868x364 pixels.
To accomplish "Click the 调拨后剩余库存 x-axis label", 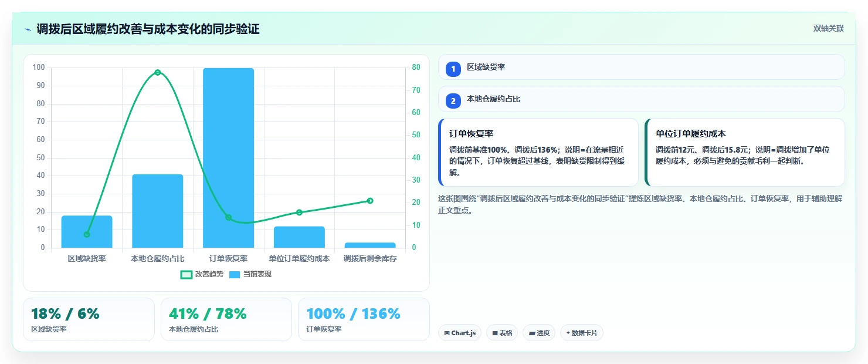I will tap(369, 258).
